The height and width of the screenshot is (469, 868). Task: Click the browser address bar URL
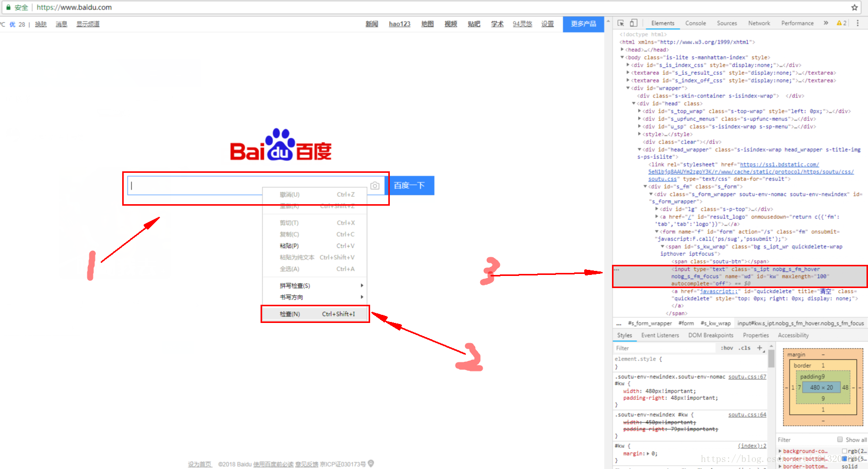74,8
